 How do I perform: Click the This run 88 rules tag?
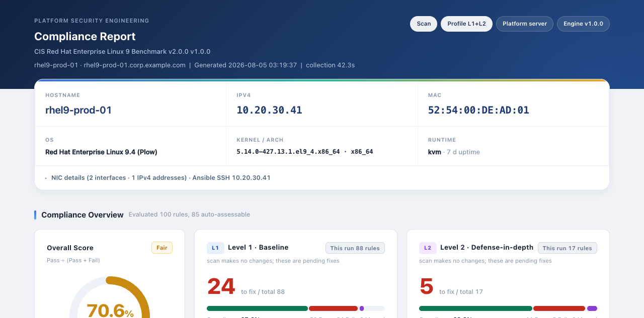(355, 248)
